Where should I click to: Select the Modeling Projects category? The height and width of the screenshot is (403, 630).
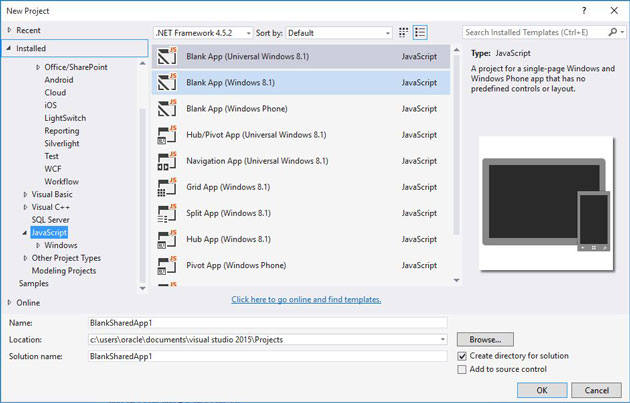pos(64,271)
